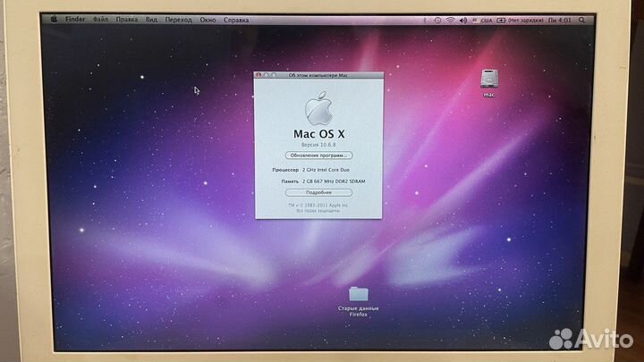Click the Нет зарядки battery text
Viewport: 644px width, 362px height.
[526, 20]
